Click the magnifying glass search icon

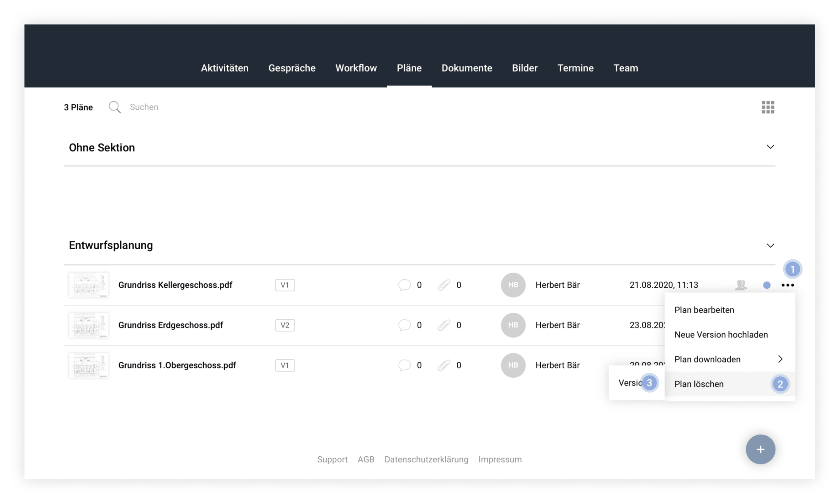(114, 107)
